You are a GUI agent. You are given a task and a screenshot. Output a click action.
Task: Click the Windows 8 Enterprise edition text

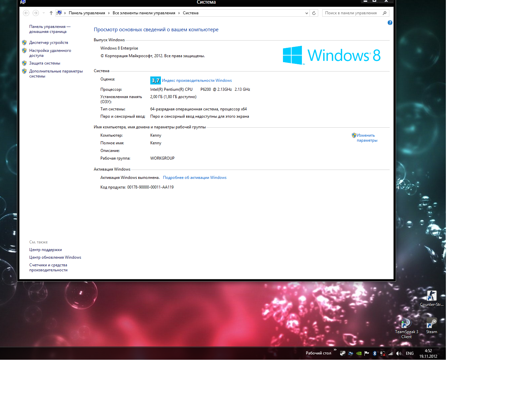click(119, 48)
